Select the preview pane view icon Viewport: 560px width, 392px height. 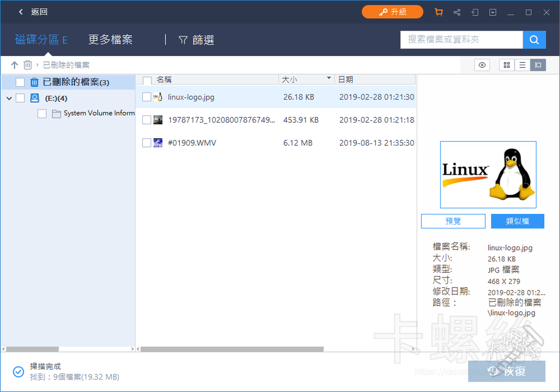pyautogui.click(x=538, y=65)
